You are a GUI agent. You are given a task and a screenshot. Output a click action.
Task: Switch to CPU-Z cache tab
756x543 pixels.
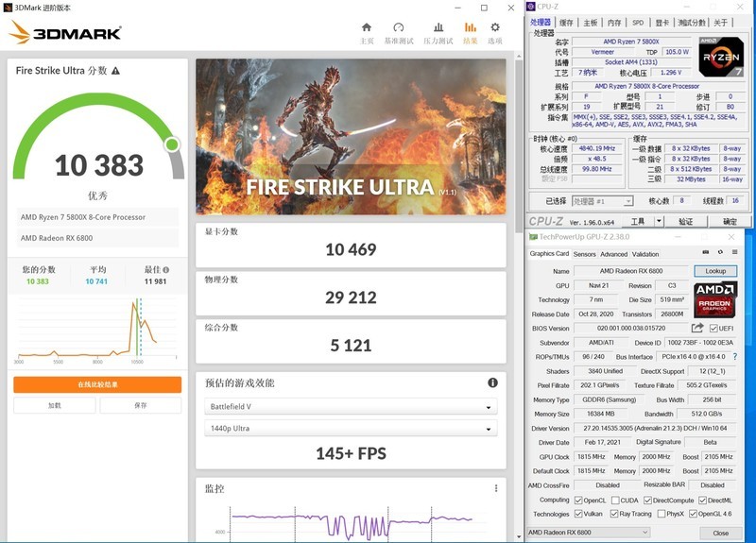566,22
